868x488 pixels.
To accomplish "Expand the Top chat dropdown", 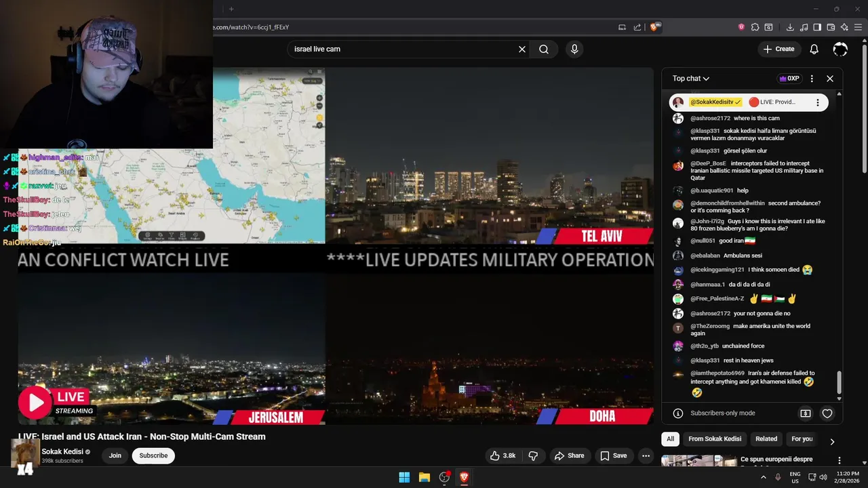I will (691, 79).
